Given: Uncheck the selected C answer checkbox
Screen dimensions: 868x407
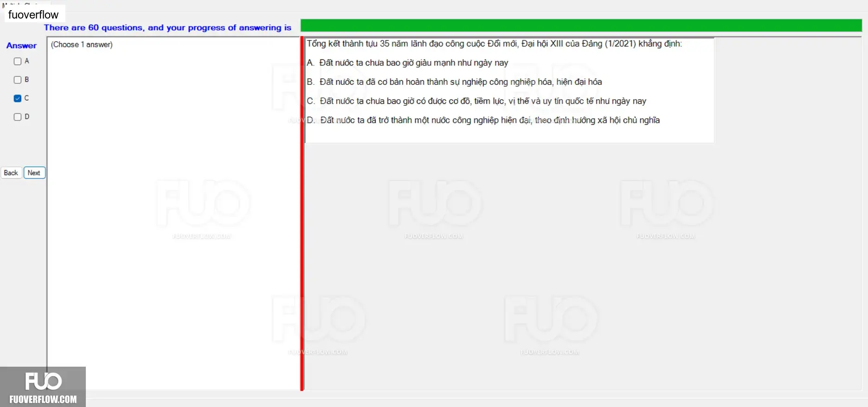Looking at the screenshot, I should click(x=18, y=98).
